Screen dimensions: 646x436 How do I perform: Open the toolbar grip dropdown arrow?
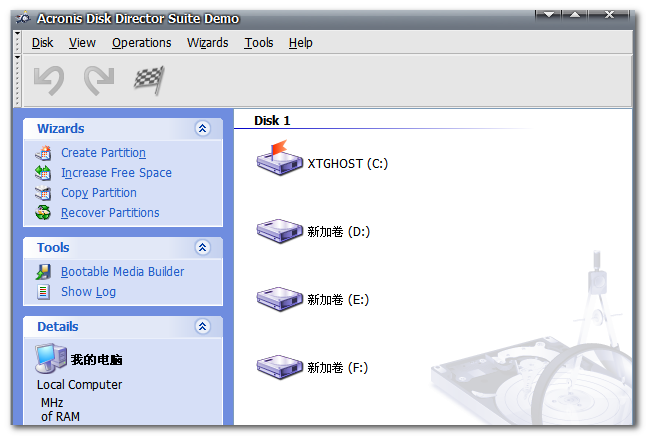pyautogui.click(x=17, y=57)
